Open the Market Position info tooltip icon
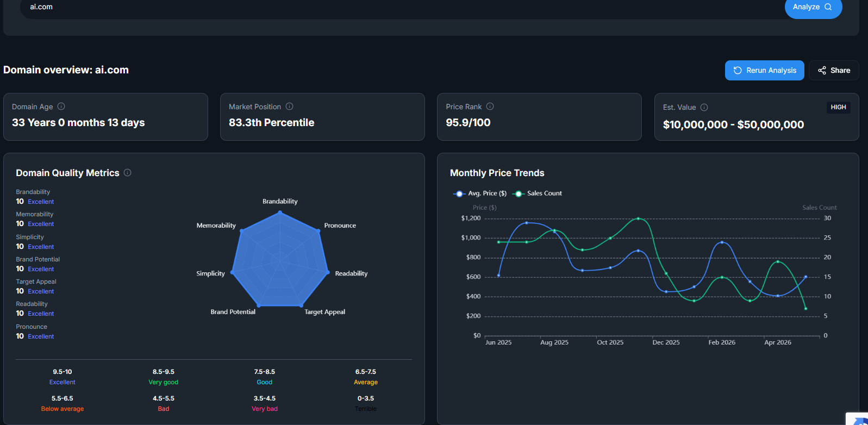868x425 pixels. tap(290, 107)
